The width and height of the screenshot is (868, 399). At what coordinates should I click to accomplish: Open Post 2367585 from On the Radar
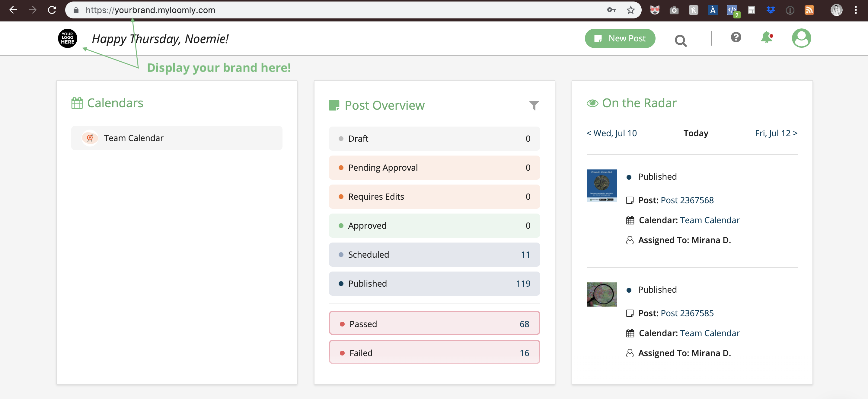[687, 313]
